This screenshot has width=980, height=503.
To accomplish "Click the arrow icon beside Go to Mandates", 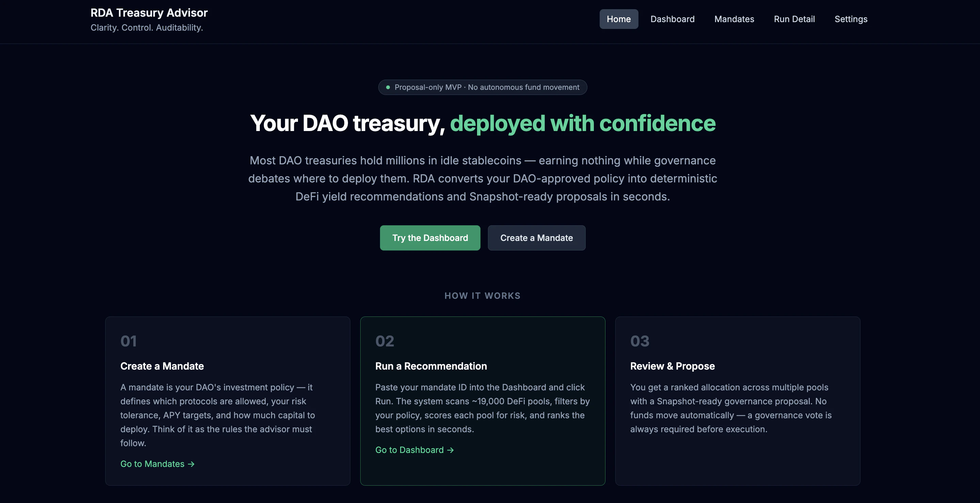I will (191, 464).
